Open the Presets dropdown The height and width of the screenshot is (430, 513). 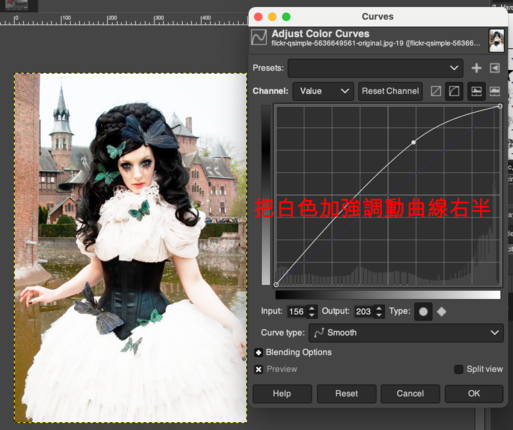click(375, 68)
